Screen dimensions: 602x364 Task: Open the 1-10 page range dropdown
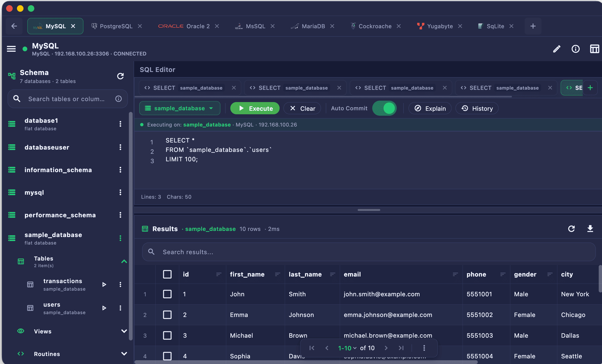[347, 348]
